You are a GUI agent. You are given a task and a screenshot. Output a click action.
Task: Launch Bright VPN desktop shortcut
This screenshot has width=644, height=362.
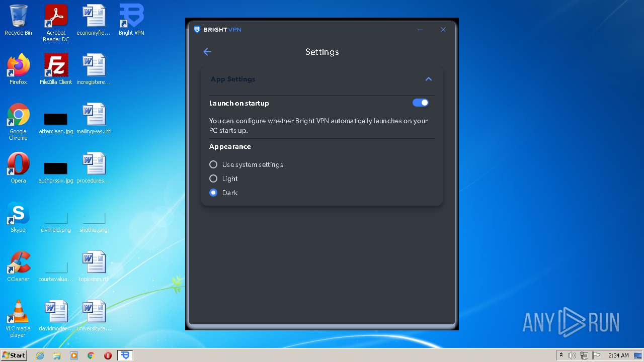point(131,21)
